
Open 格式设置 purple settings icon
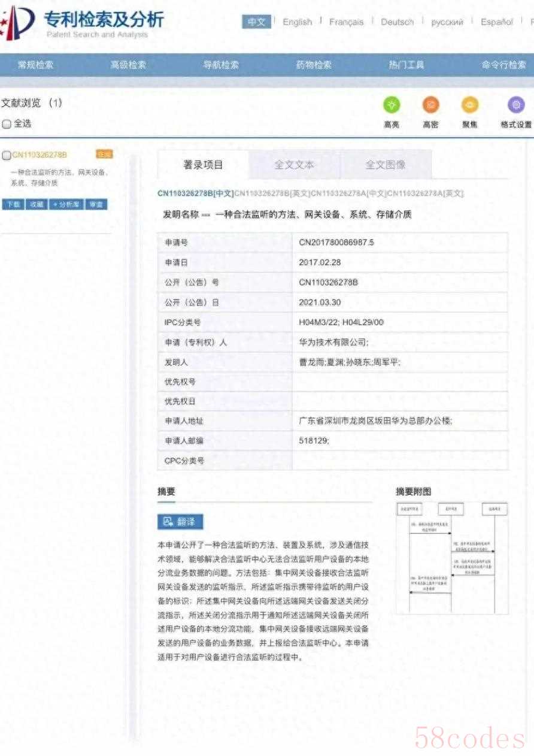pyautogui.click(x=516, y=105)
